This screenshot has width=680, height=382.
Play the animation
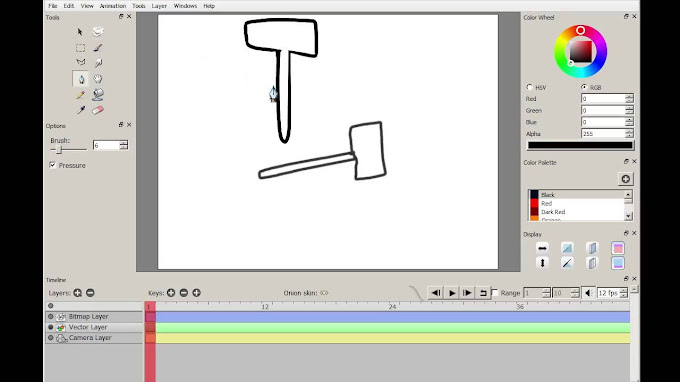[451, 293]
